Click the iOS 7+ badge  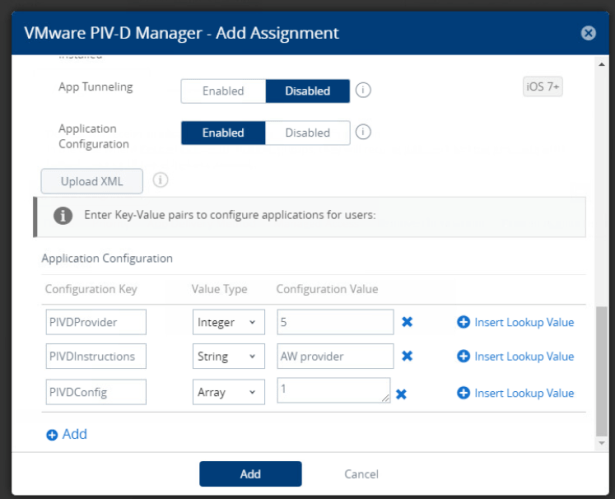(542, 87)
